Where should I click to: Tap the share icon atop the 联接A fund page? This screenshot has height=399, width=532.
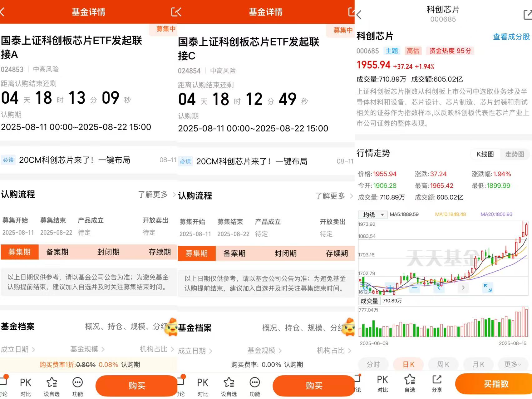pyautogui.click(x=176, y=12)
